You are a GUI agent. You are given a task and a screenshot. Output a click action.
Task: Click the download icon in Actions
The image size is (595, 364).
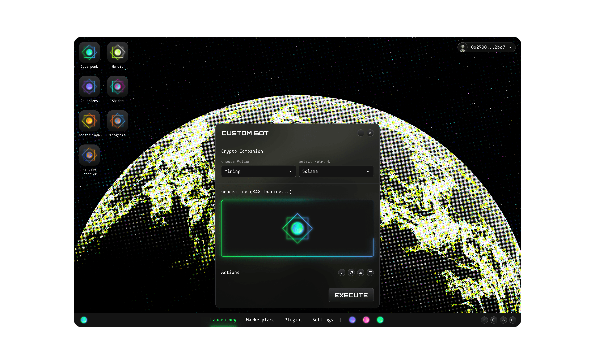[x=360, y=272]
